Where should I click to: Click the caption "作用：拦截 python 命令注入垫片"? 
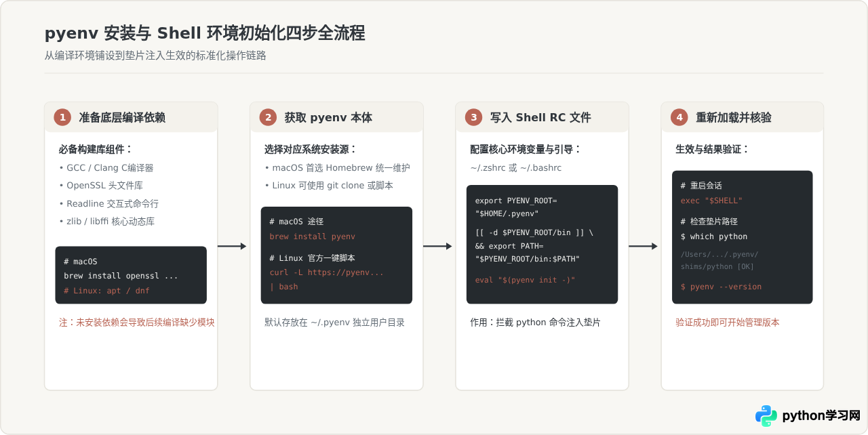535,323
